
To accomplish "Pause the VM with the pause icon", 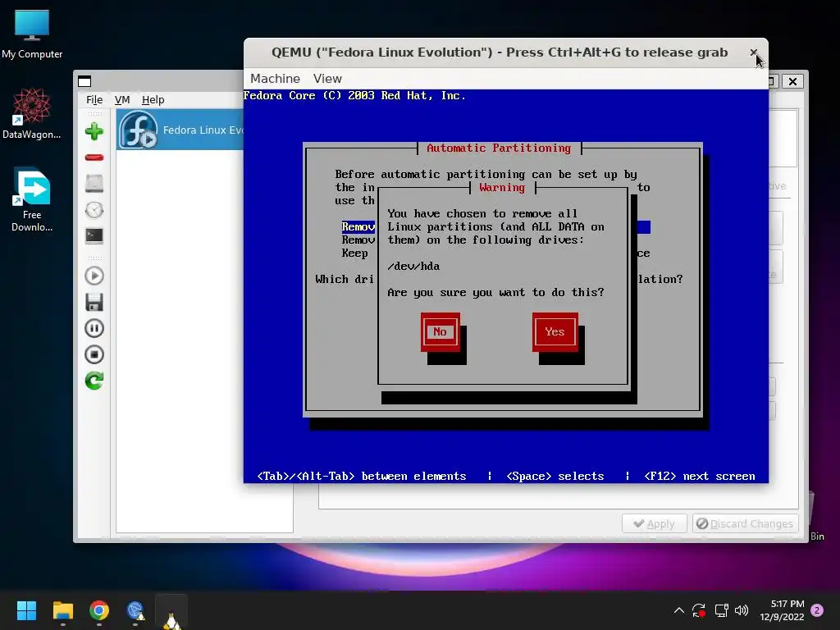I will pos(94,328).
